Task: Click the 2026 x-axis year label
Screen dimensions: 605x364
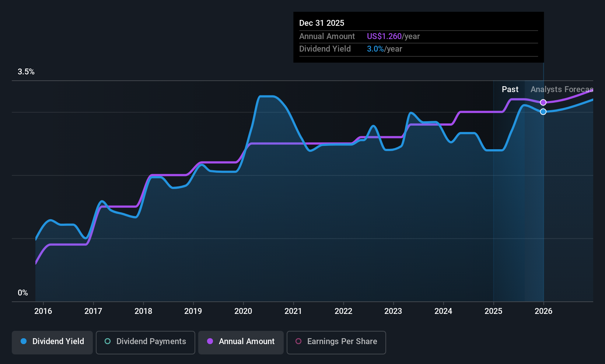Action: tap(543, 311)
